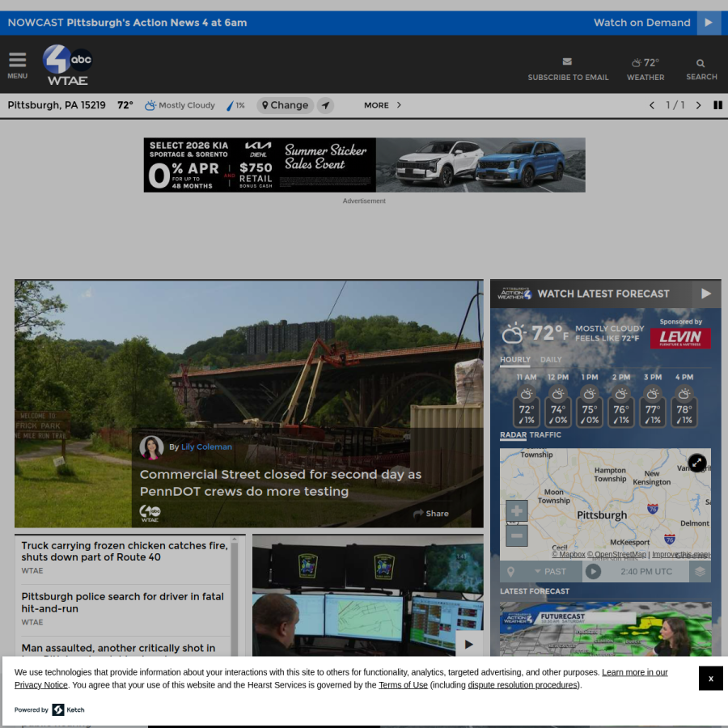The image size is (728, 728).
Task: Click Lily Coleman's author avatar
Action: pyautogui.click(x=151, y=447)
